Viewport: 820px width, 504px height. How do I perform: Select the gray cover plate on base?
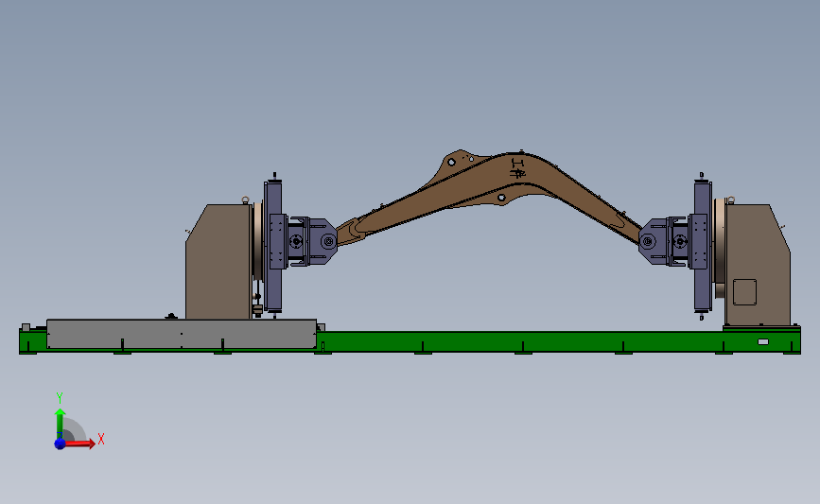[182, 334]
